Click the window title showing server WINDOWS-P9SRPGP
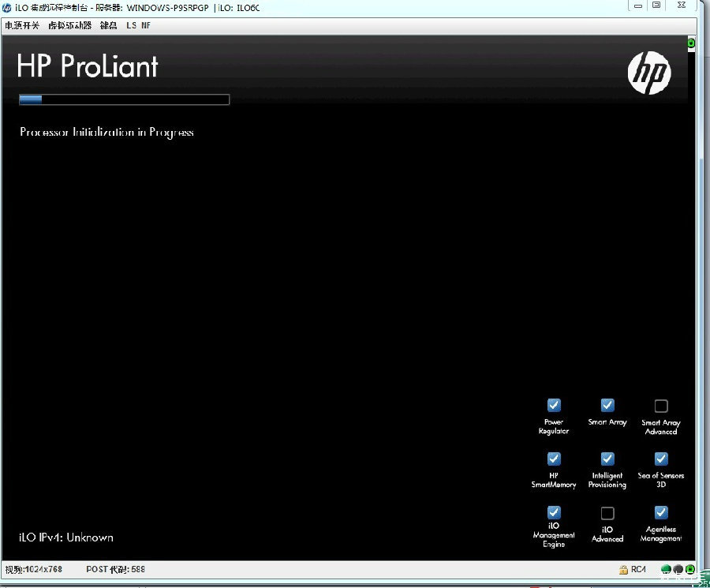Image resolution: width=710 pixels, height=588 pixels. point(137,8)
